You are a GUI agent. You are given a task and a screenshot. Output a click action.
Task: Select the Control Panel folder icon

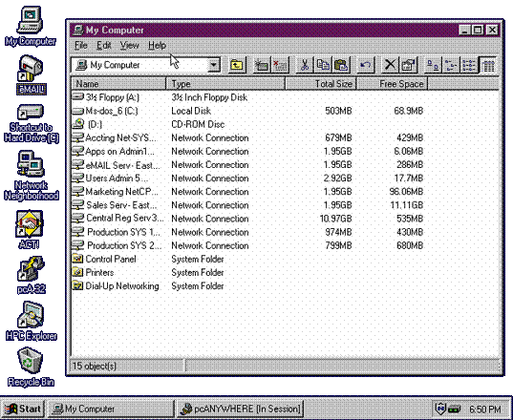click(78, 259)
